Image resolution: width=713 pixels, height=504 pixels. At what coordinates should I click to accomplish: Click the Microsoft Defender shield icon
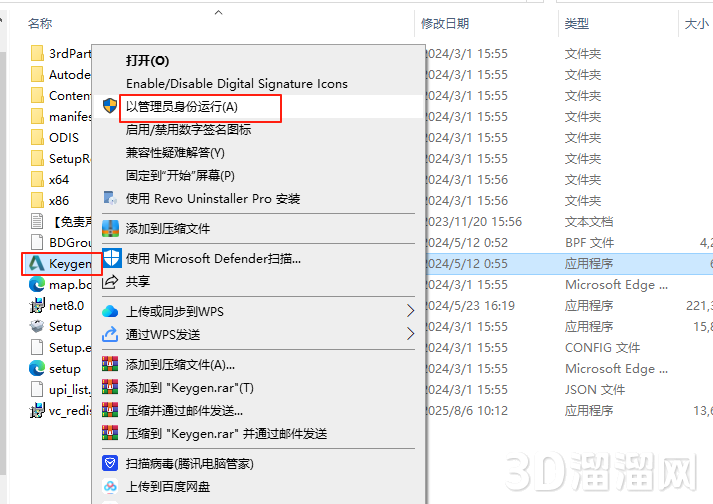[112, 258]
